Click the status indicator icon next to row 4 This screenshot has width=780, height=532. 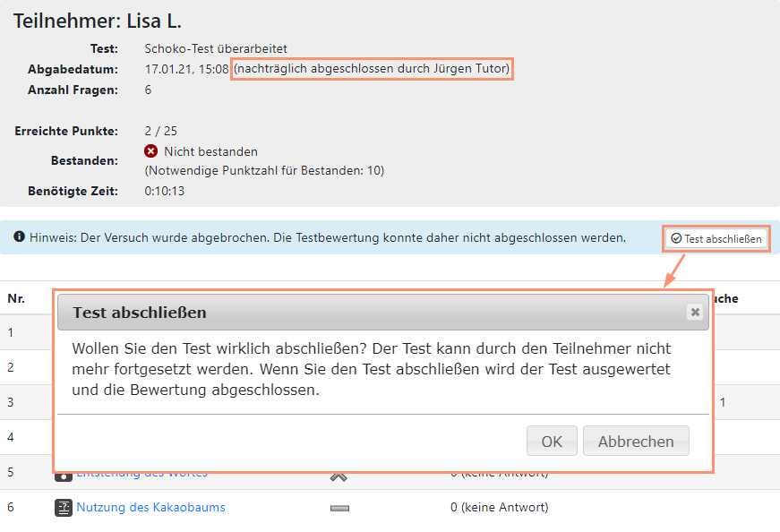pos(339,437)
